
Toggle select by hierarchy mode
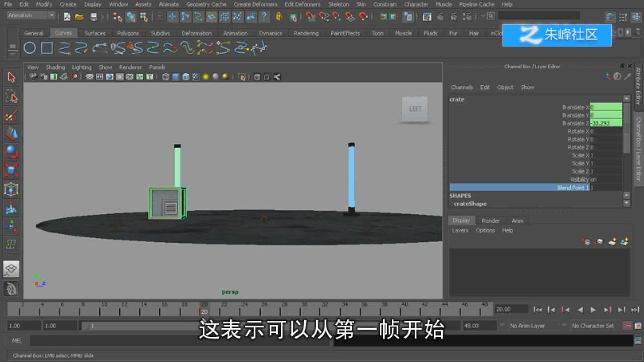[x=118, y=17]
